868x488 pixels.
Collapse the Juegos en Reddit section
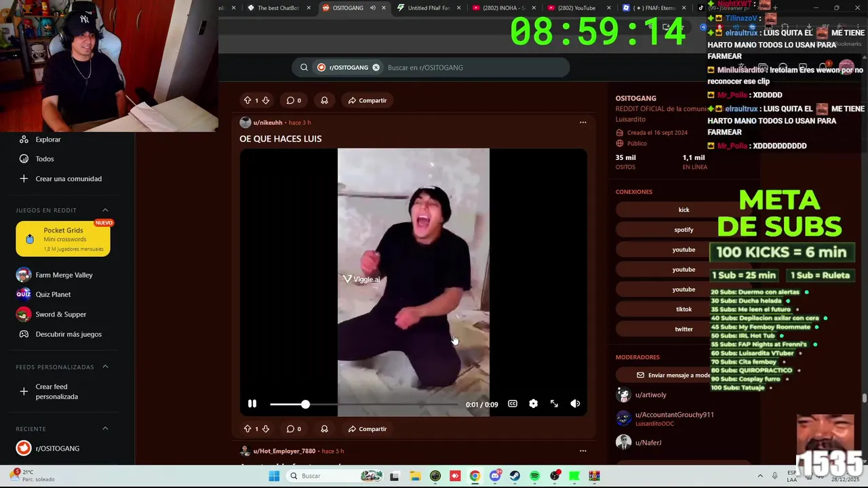105,210
